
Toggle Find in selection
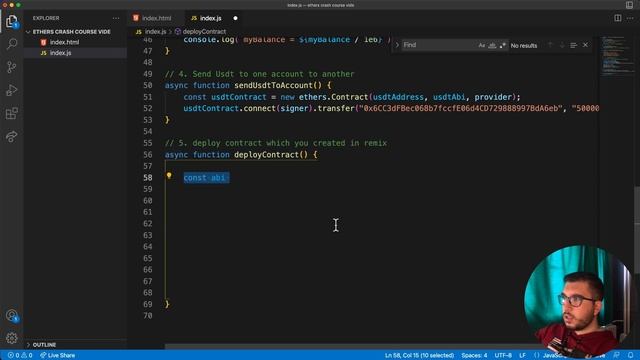573,45
